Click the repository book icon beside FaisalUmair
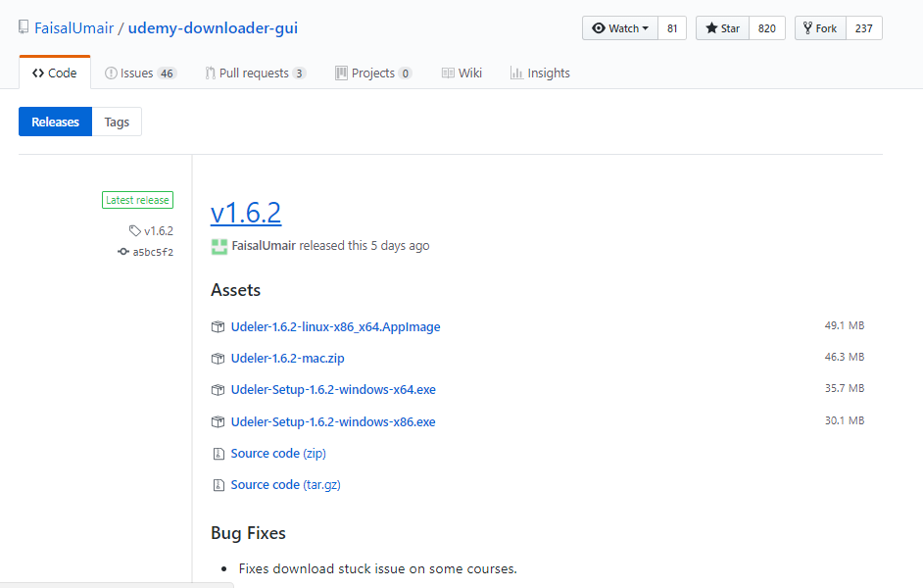Image resolution: width=923 pixels, height=588 pixels. click(x=24, y=27)
